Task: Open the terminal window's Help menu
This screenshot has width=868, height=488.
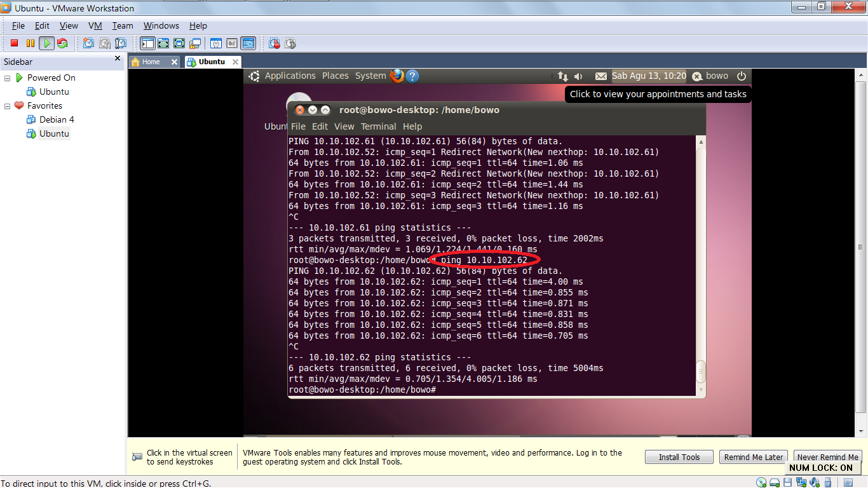Action: pyautogui.click(x=412, y=126)
